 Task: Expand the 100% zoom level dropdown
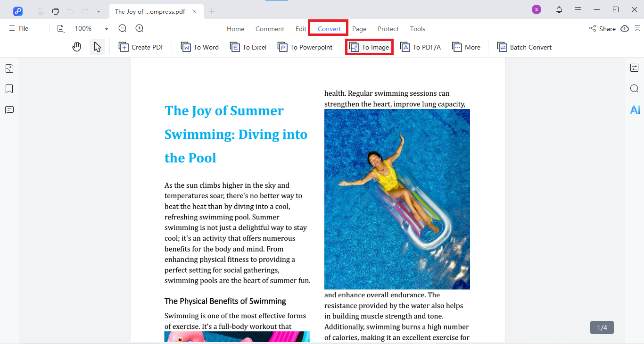[x=107, y=29]
